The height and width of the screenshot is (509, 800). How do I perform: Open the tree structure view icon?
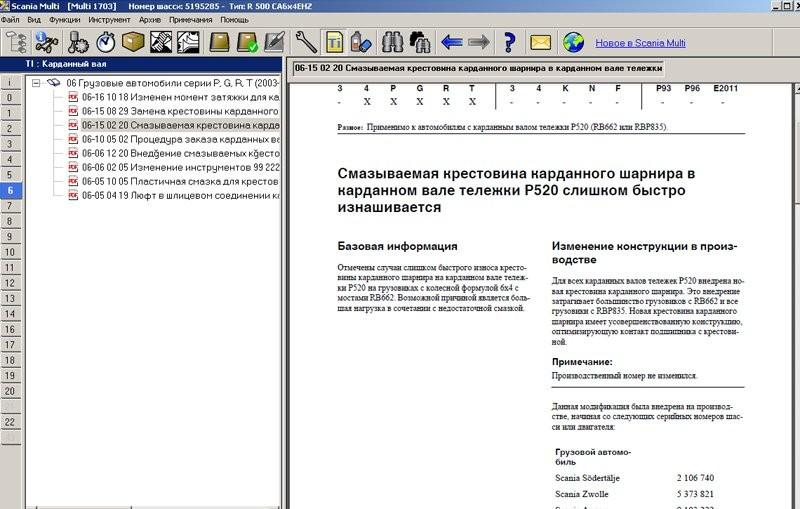pos(16,42)
